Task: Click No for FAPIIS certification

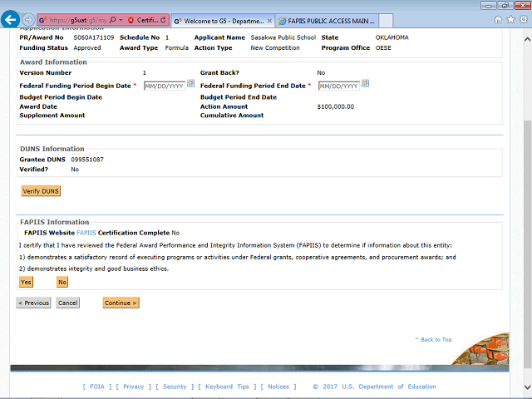Action: [x=62, y=282]
